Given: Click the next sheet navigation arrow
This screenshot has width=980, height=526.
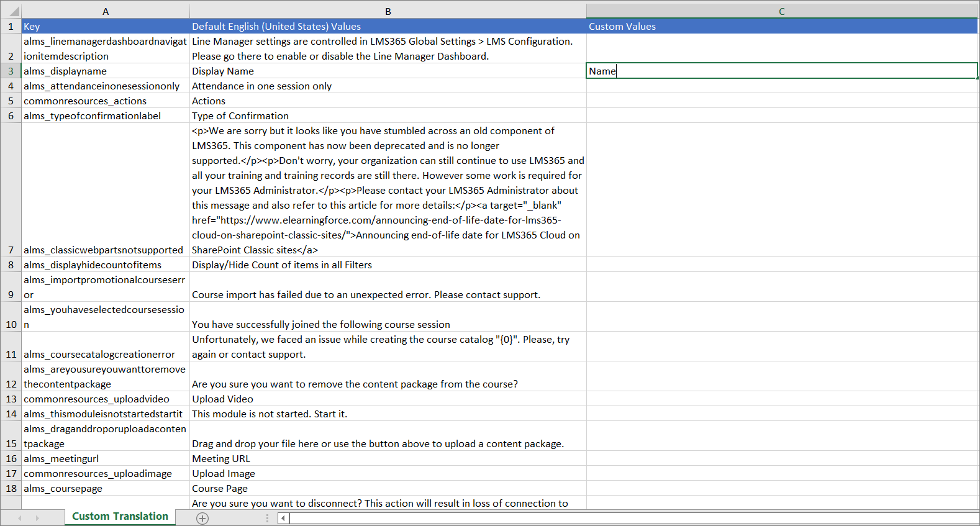Looking at the screenshot, I should [x=37, y=518].
